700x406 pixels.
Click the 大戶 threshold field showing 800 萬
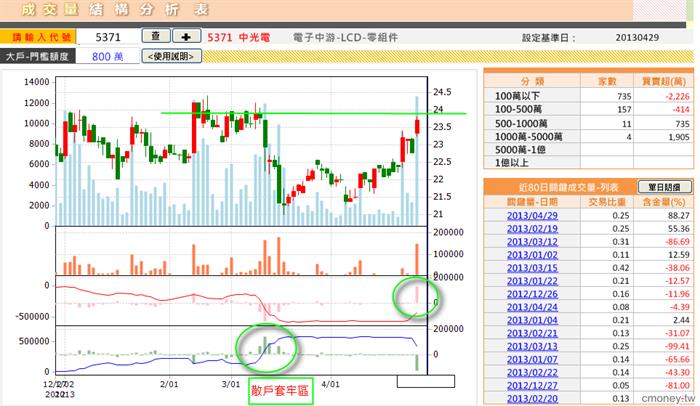pyautogui.click(x=108, y=57)
